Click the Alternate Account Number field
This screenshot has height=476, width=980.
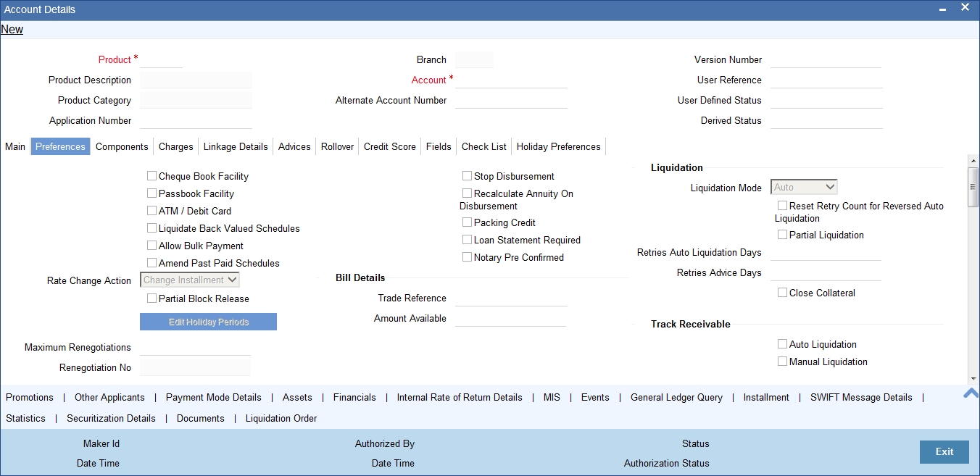coord(511,100)
